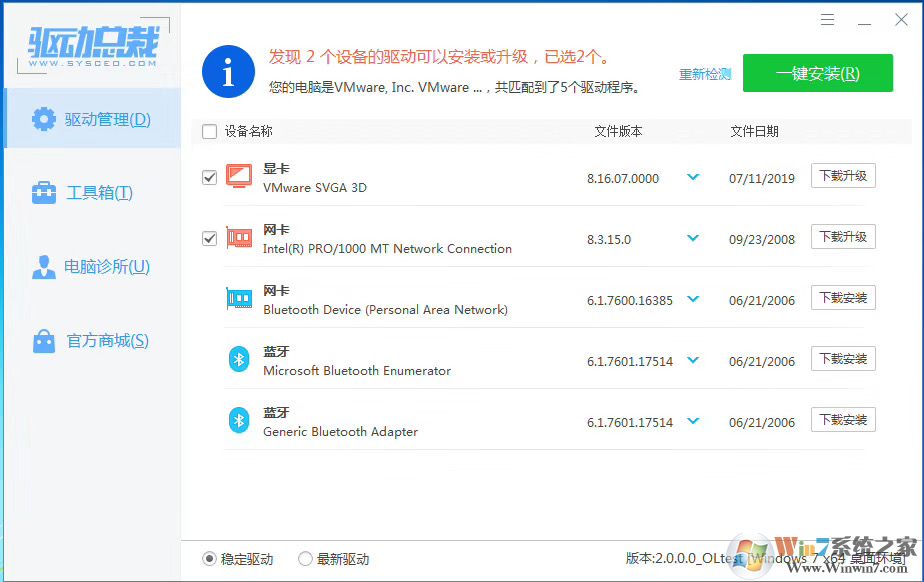Open the 工具箱 toolbox icon

44,192
